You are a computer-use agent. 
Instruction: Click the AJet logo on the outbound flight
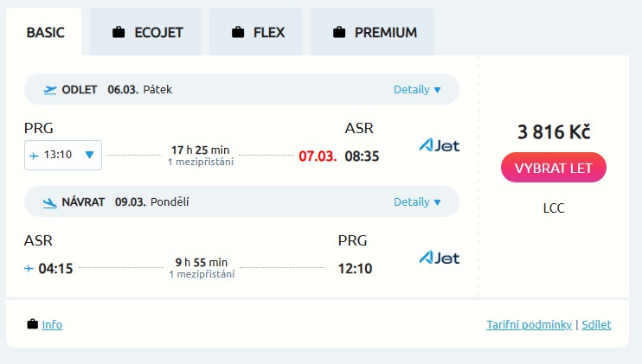[439, 145]
